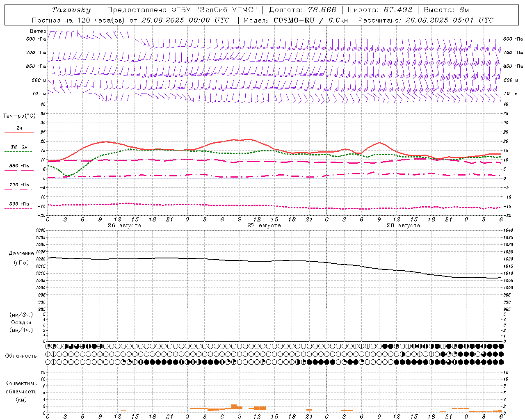The height and width of the screenshot is (420, 525).
Task: Click the "Осадки" precipitation label
Action: [21, 322]
